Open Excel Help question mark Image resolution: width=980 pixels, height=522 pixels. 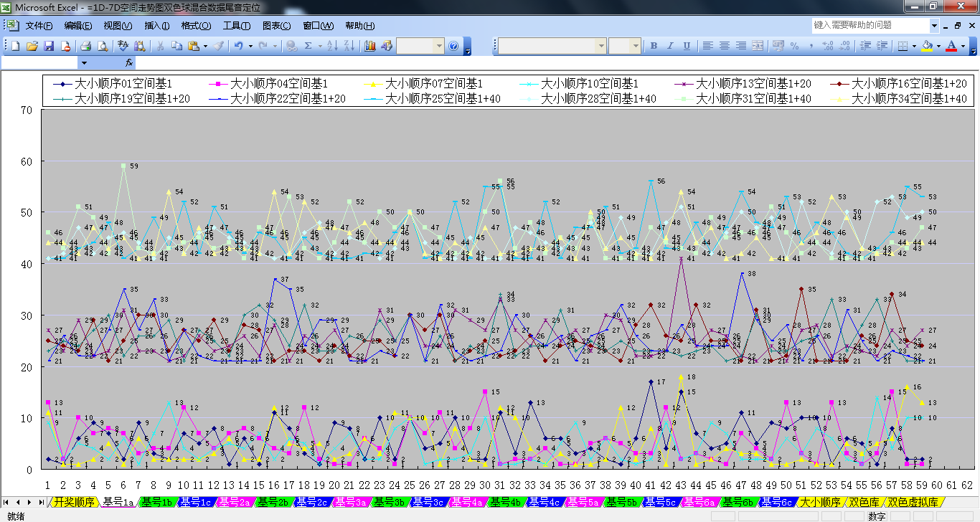(x=453, y=46)
